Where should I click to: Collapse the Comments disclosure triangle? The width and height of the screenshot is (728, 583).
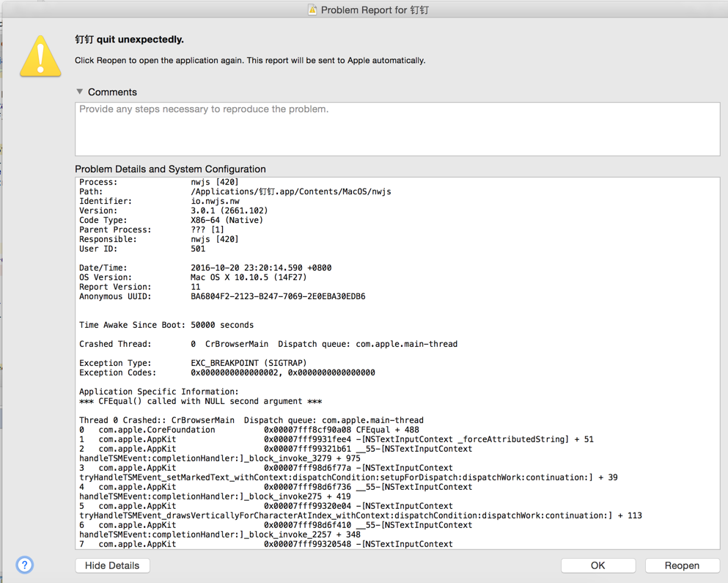(x=80, y=92)
